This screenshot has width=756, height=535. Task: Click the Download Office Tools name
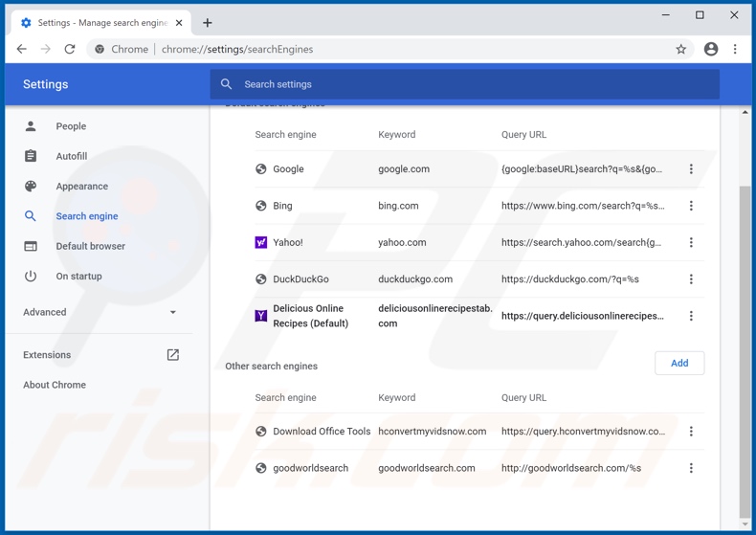(322, 432)
